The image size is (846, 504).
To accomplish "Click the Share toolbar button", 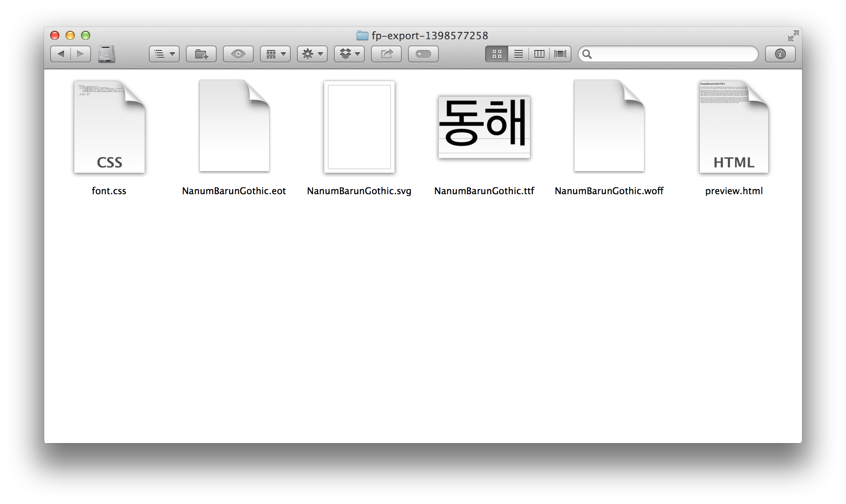I will (386, 54).
